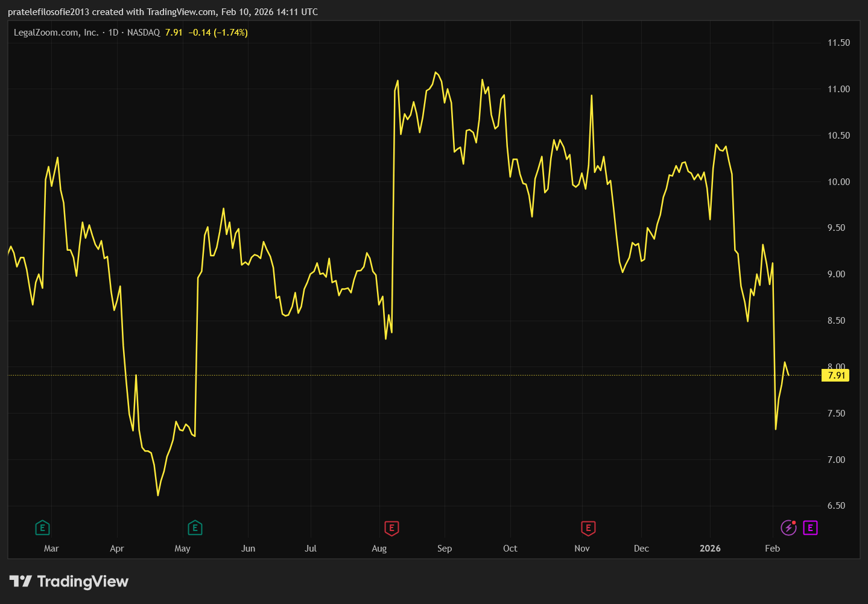The width and height of the screenshot is (868, 604).
Task: Click the −0.14 (−1.74%) change value
Action: point(218,33)
